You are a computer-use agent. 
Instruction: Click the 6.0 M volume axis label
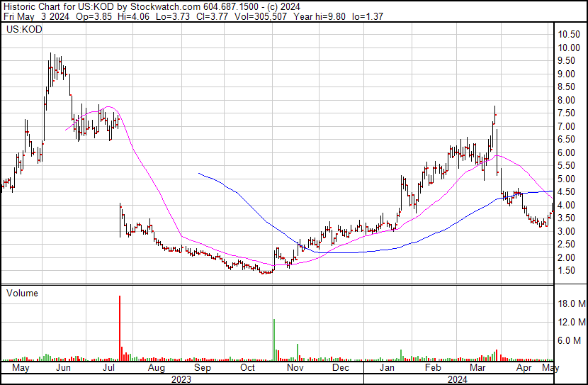coord(570,340)
